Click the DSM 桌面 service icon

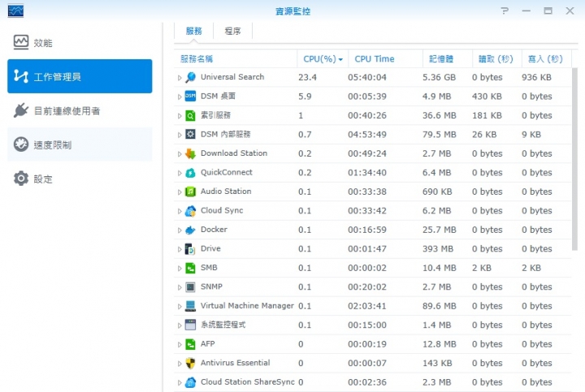[190, 96]
